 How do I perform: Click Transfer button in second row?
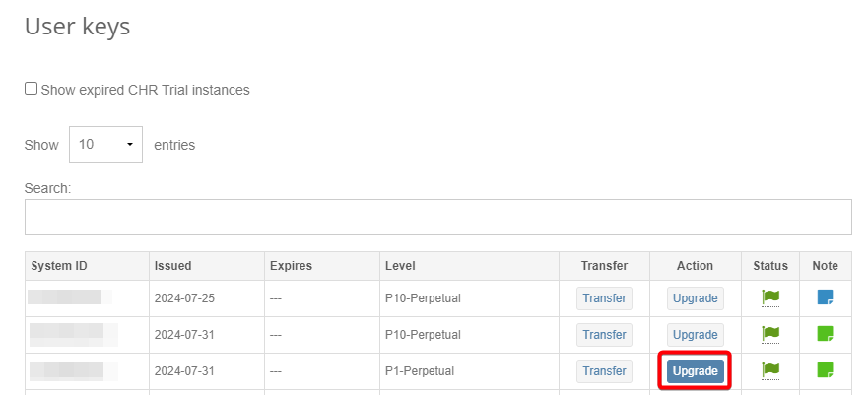(x=604, y=334)
